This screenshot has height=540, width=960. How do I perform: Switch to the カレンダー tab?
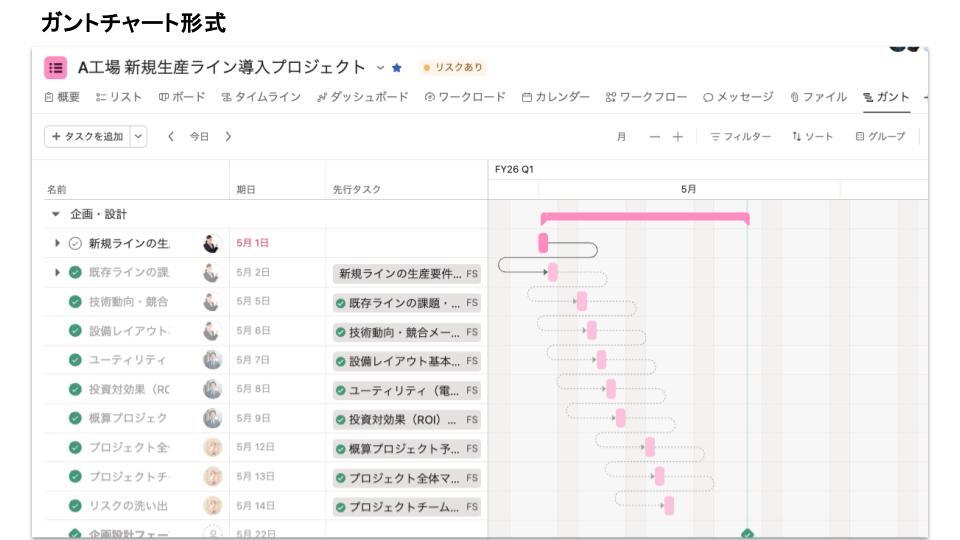(x=556, y=97)
